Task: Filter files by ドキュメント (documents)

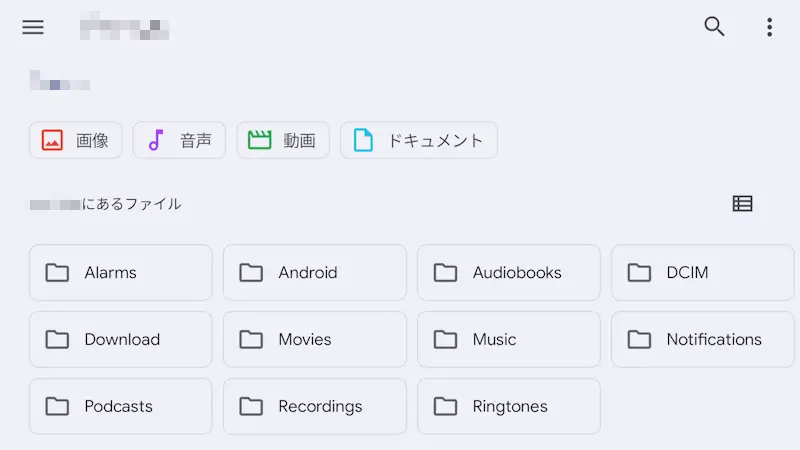Action: click(418, 140)
